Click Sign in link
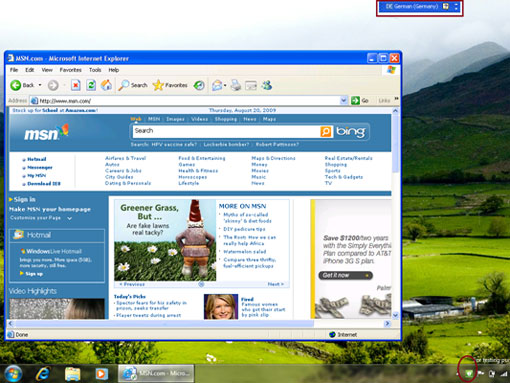 point(24,199)
